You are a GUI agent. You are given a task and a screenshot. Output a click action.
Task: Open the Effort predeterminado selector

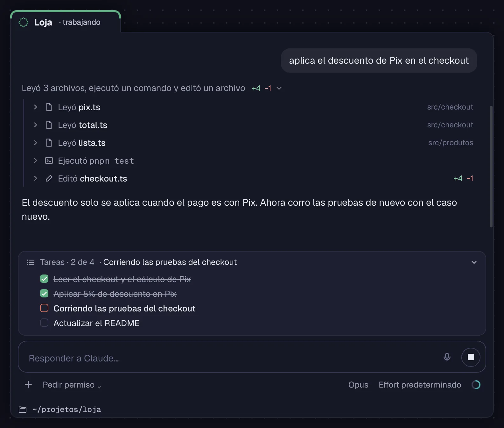pyautogui.click(x=420, y=385)
